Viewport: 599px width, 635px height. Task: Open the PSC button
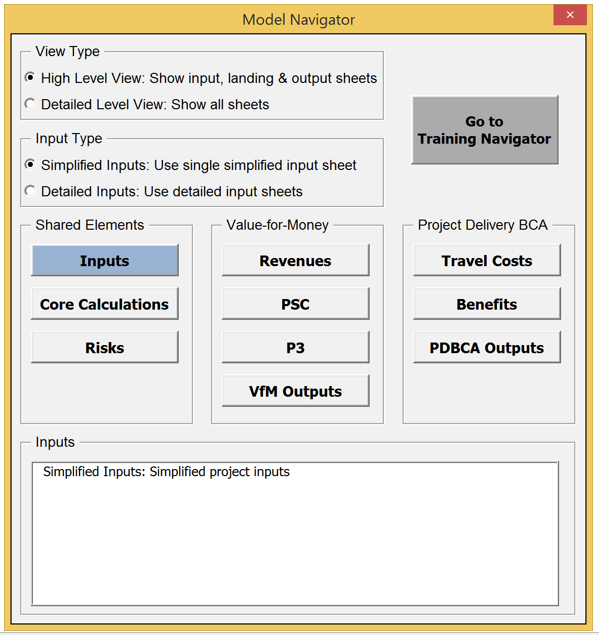click(x=296, y=304)
